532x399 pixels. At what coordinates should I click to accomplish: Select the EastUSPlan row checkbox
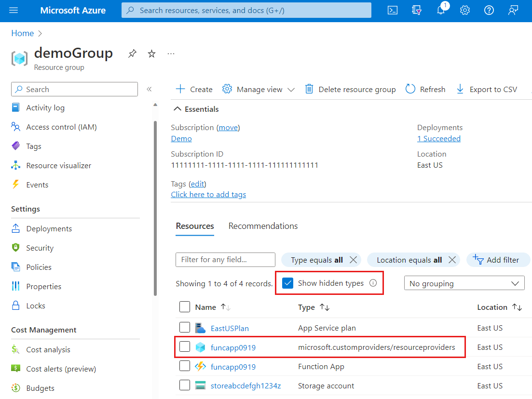[185, 327]
